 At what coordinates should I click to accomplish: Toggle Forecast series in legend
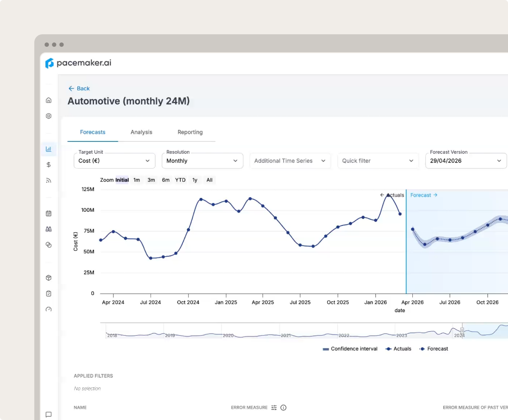pos(433,349)
